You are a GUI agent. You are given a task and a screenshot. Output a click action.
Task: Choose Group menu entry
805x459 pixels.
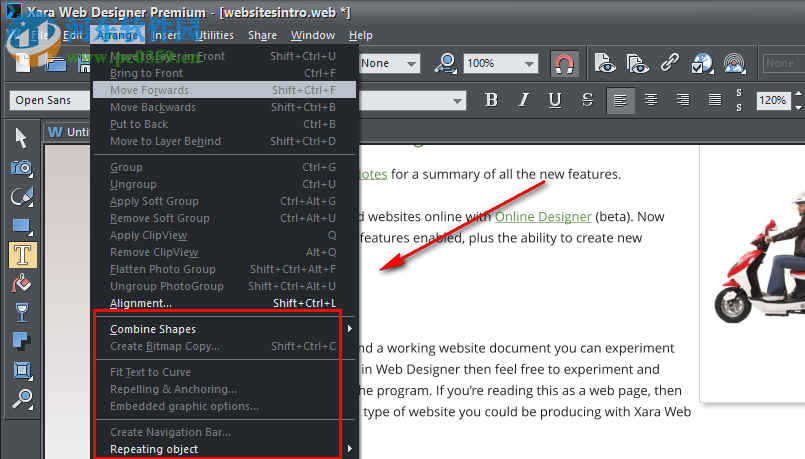tap(224, 167)
